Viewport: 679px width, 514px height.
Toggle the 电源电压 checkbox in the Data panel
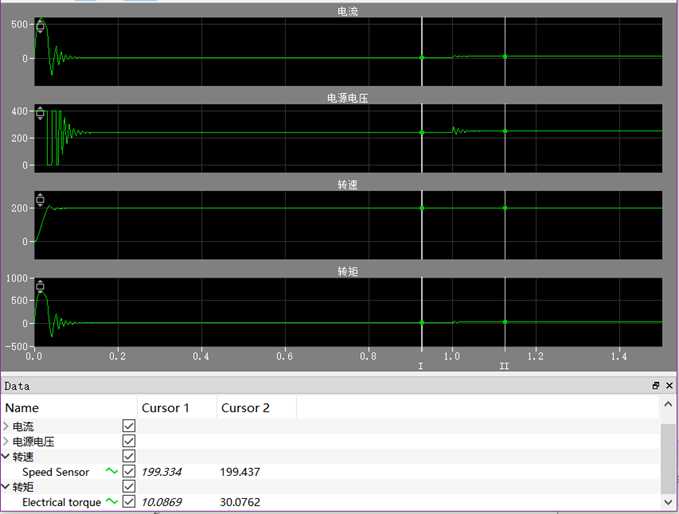129,441
